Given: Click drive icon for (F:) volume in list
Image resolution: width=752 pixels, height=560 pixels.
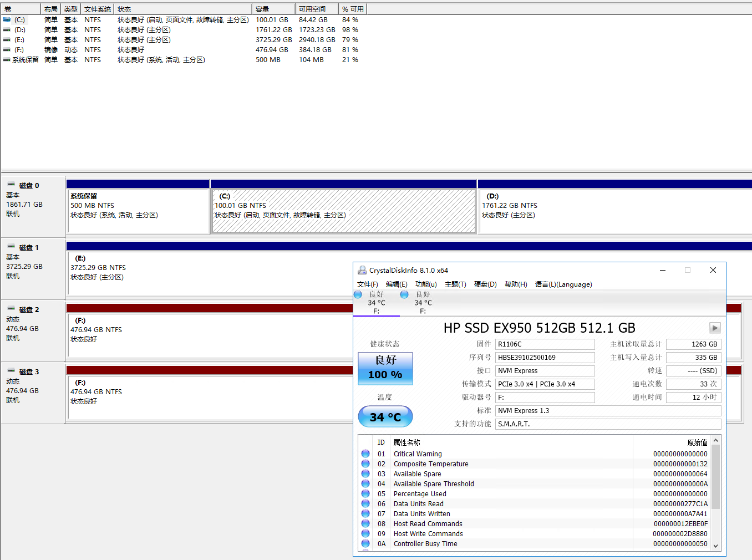Looking at the screenshot, I should (x=7, y=49).
